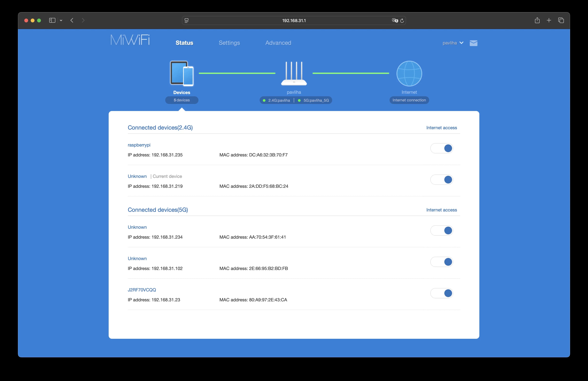Expand the Safari sidebar options chevron

61,20
